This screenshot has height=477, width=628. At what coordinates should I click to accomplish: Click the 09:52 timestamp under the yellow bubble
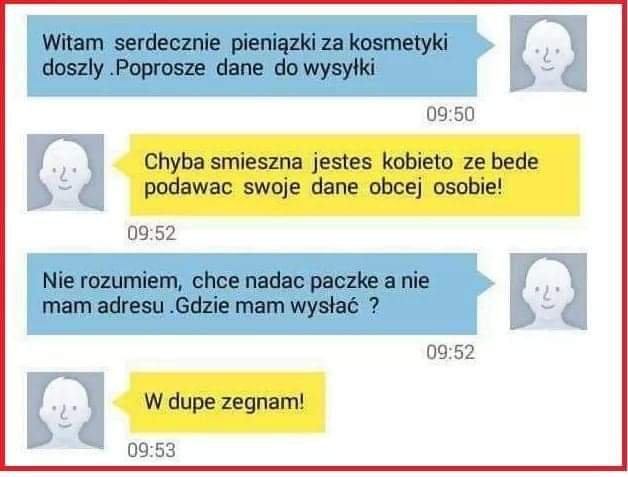152,233
